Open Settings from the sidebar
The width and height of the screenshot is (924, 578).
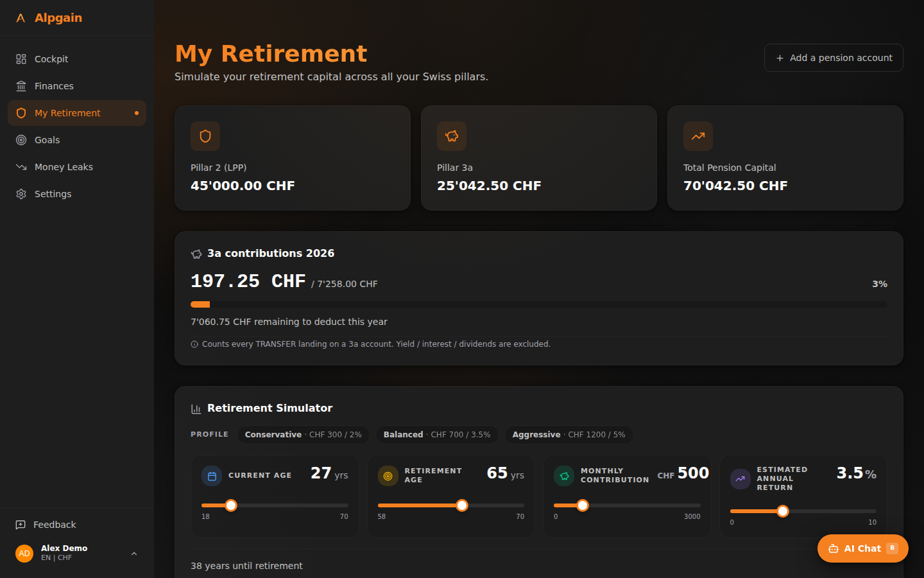(77, 194)
